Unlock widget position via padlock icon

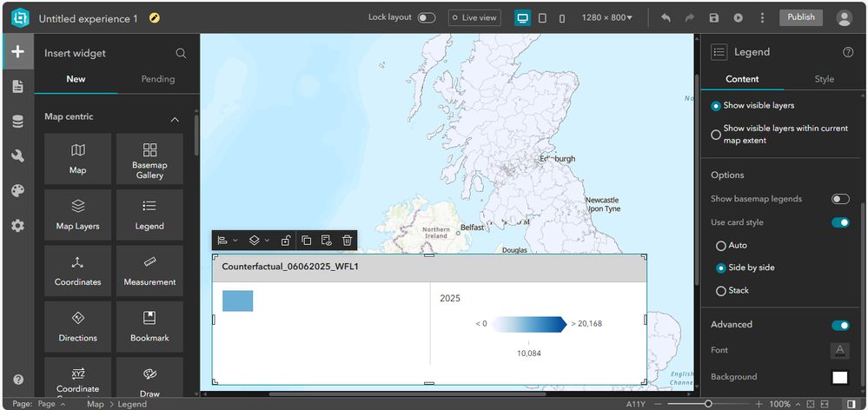pyautogui.click(x=286, y=240)
